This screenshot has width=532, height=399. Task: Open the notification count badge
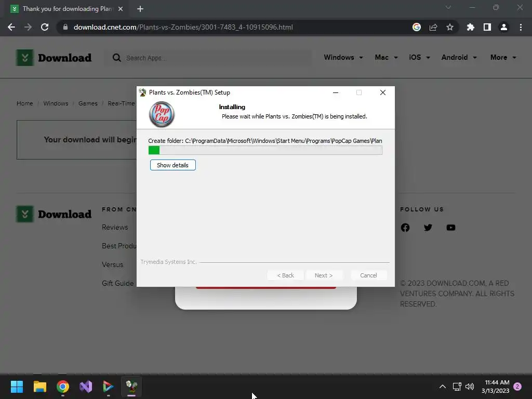click(x=517, y=387)
